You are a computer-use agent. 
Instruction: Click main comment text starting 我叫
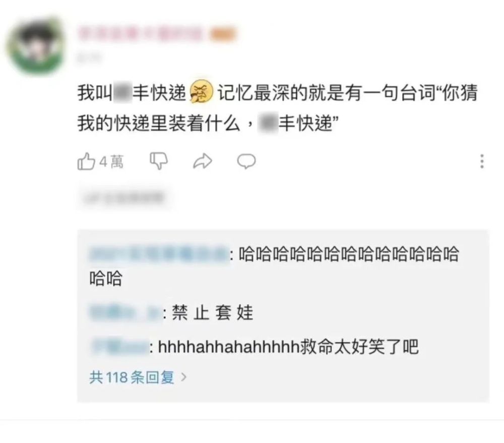[x=277, y=108]
